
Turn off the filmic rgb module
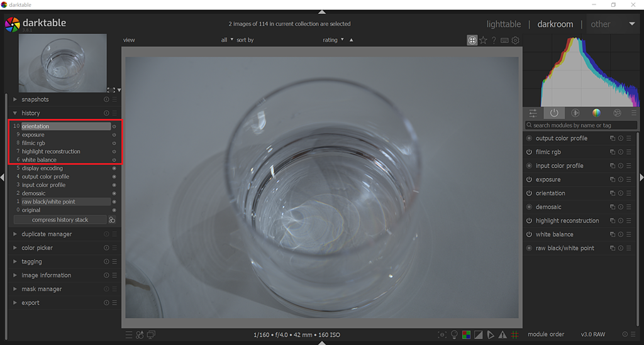[529, 152]
